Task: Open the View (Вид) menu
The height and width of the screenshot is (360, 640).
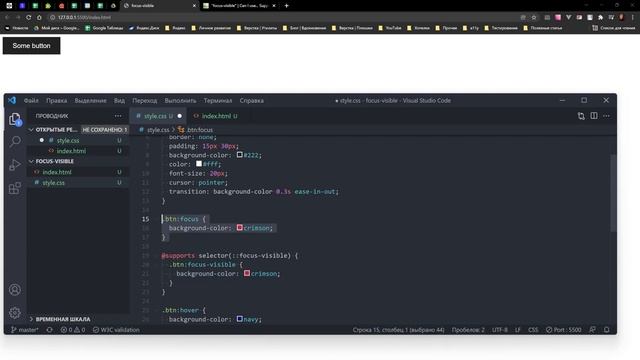Action: pos(119,100)
